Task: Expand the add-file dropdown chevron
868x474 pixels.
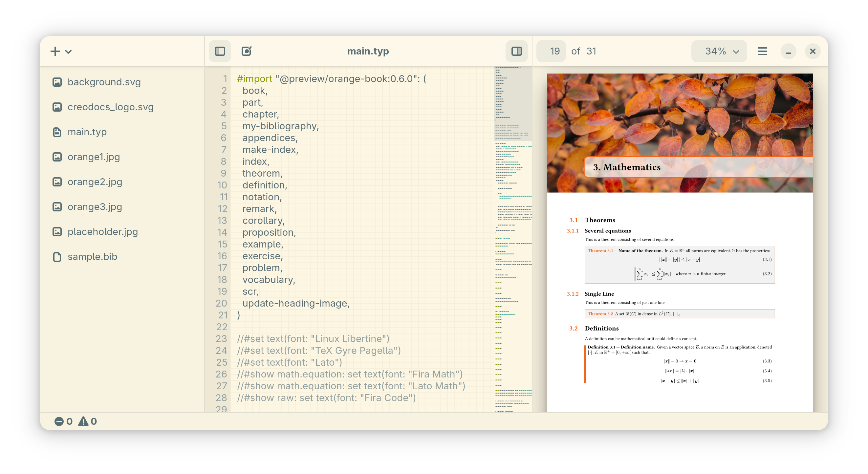Action: [x=68, y=52]
